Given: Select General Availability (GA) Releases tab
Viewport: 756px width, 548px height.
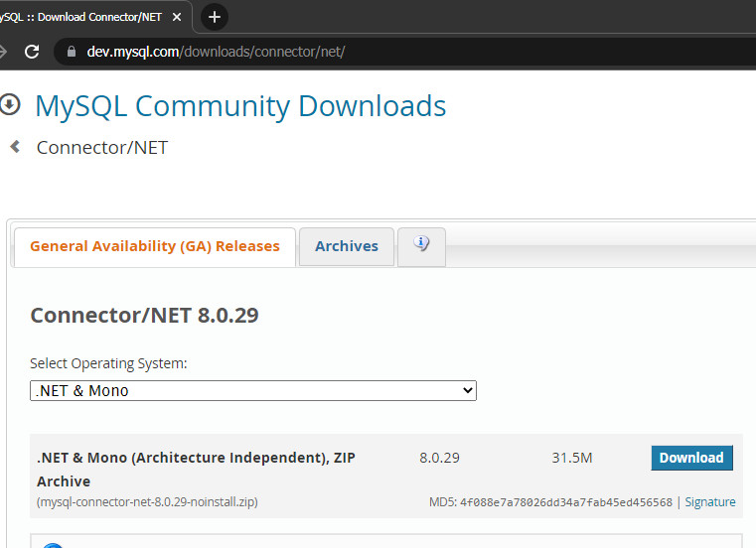Looking at the screenshot, I should coord(155,247).
